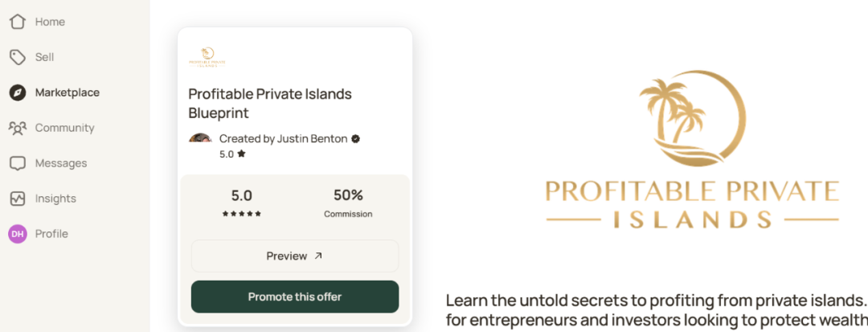Image resolution: width=868 pixels, height=332 pixels.
Task: Open the Home menu item
Action: (x=50, y=22)
